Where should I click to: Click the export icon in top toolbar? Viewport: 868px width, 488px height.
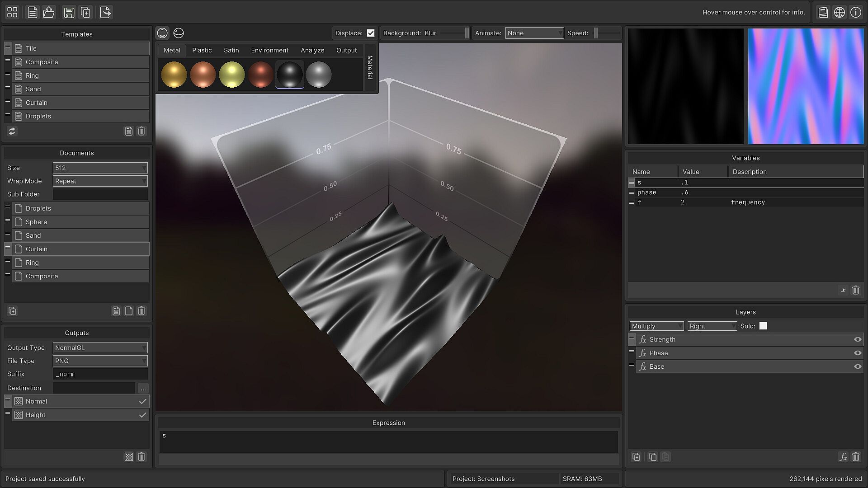(105, 12)
